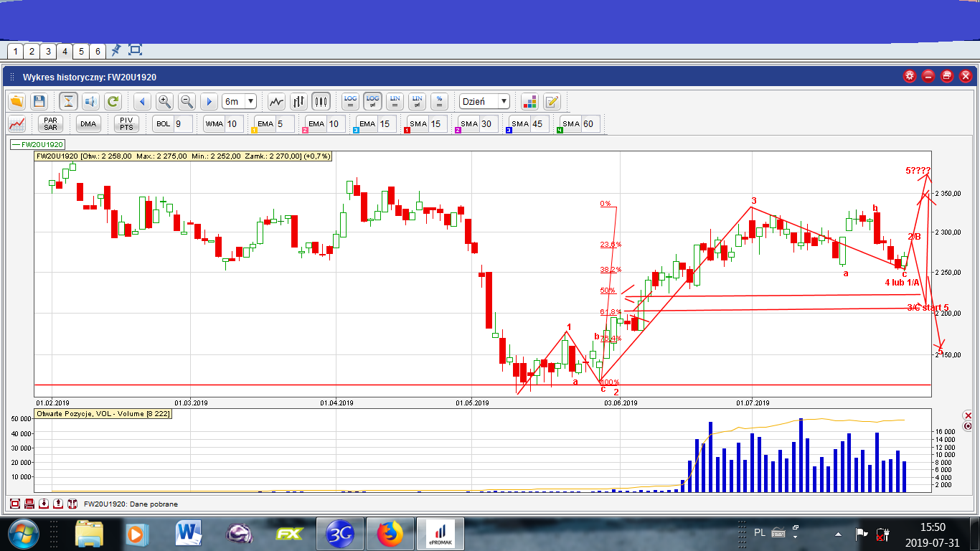Save the chart with the floppy disk icon
The image size is (980, 551).
pyautogui.click(x=39, y=101)
